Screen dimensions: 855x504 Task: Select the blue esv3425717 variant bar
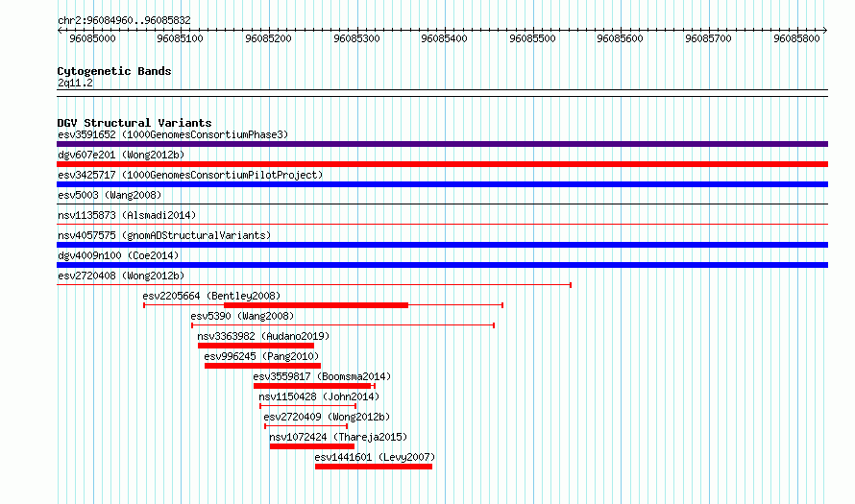[x=442, y=184]
